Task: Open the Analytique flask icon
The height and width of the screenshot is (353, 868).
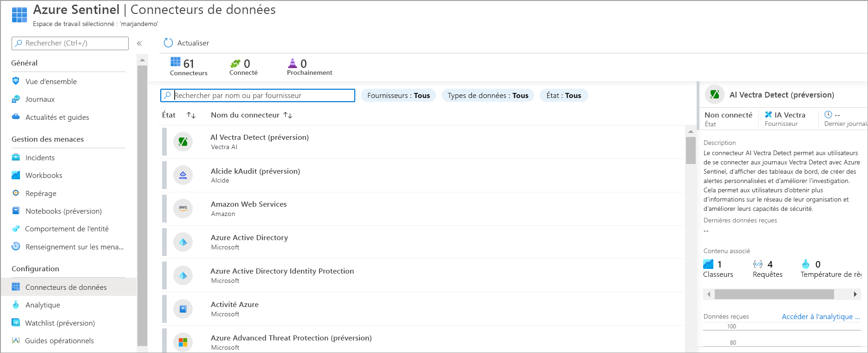Action: tap(16, 305)
